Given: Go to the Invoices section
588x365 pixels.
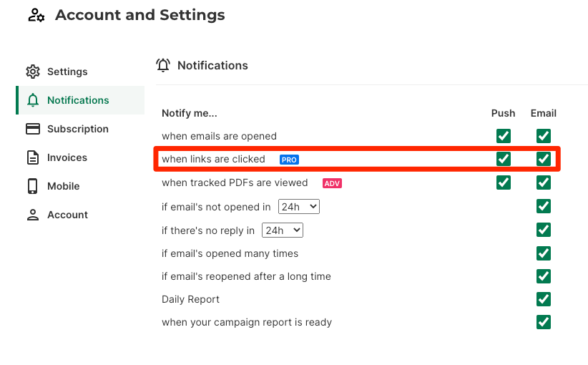Looking at the screenshot, I should coord(67,157).
